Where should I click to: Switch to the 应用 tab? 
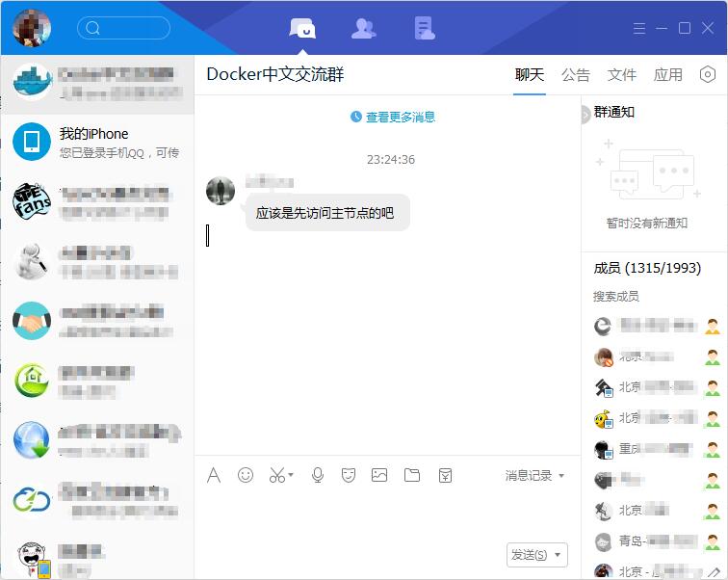[667, 75]
